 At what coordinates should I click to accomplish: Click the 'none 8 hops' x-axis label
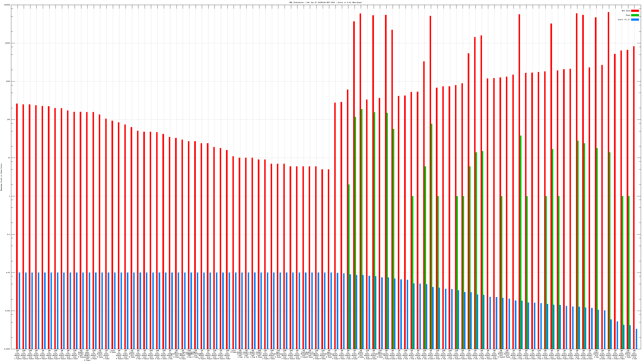pos(113,352)
